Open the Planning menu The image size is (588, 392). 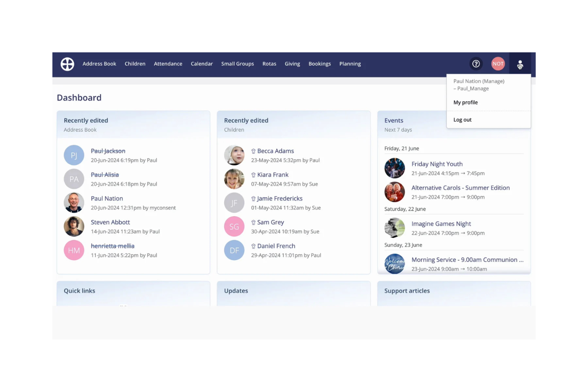(350, 64)
